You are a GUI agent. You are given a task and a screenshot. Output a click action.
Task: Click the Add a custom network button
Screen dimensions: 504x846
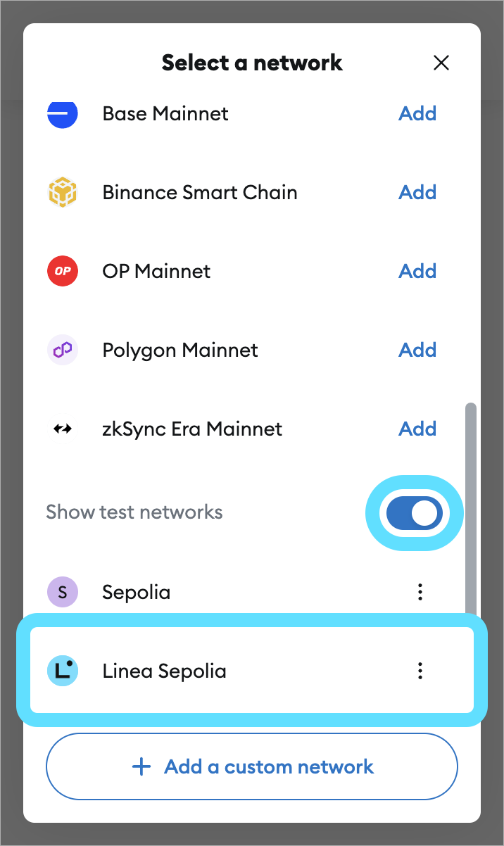coord(252,766)
